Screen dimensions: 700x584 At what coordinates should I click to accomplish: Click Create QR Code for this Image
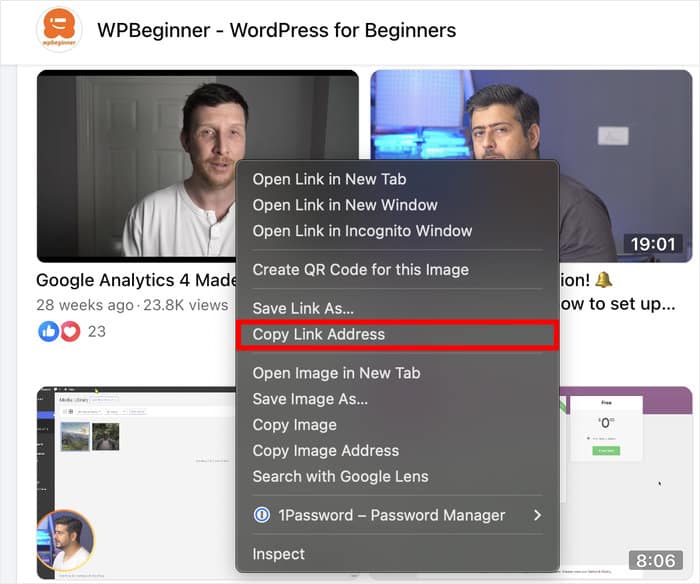pyautogui.click(x=360, y=270)
